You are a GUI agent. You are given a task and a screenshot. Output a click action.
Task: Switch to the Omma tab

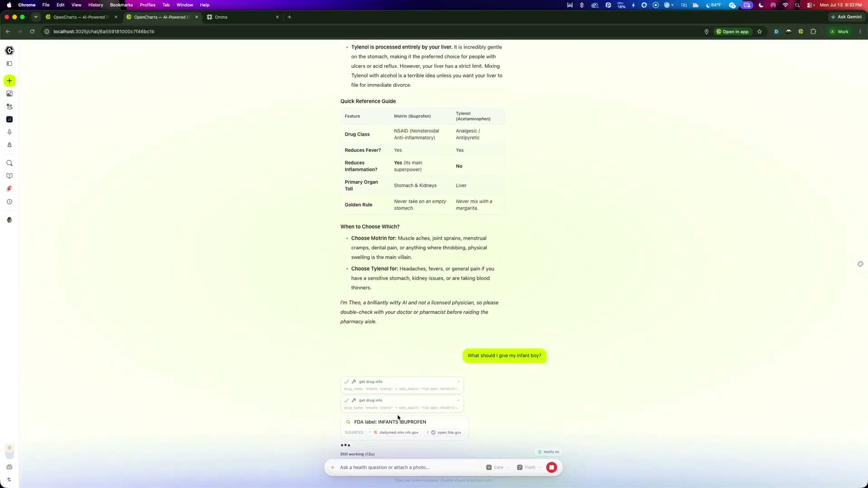(243, 17)
